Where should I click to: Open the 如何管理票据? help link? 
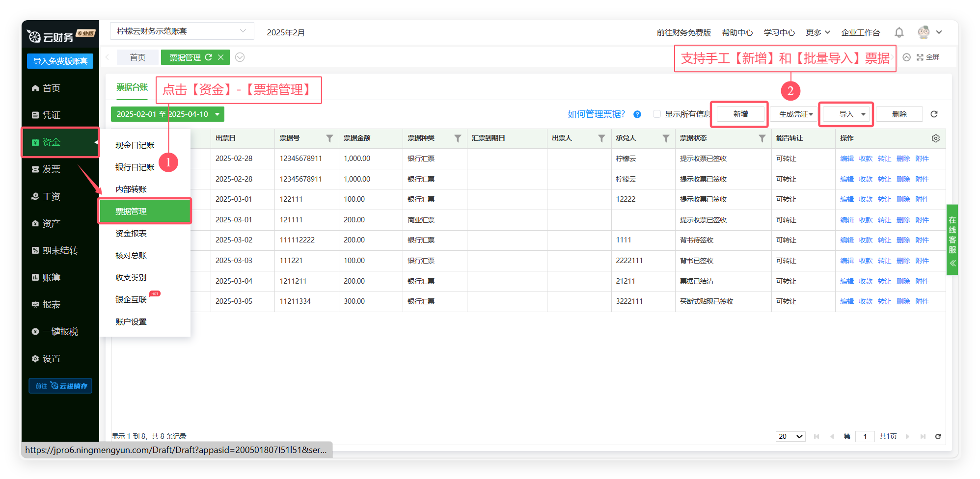click(x=596, y=114)
